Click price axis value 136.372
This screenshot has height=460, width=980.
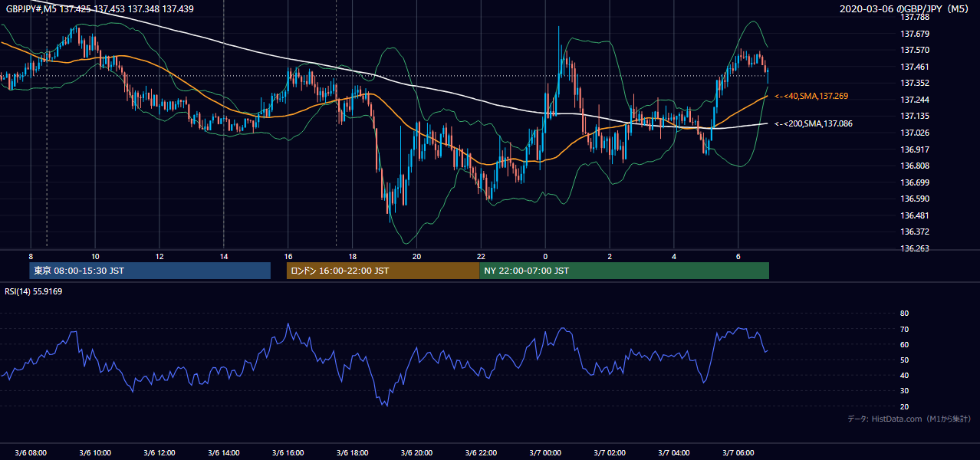915,232
